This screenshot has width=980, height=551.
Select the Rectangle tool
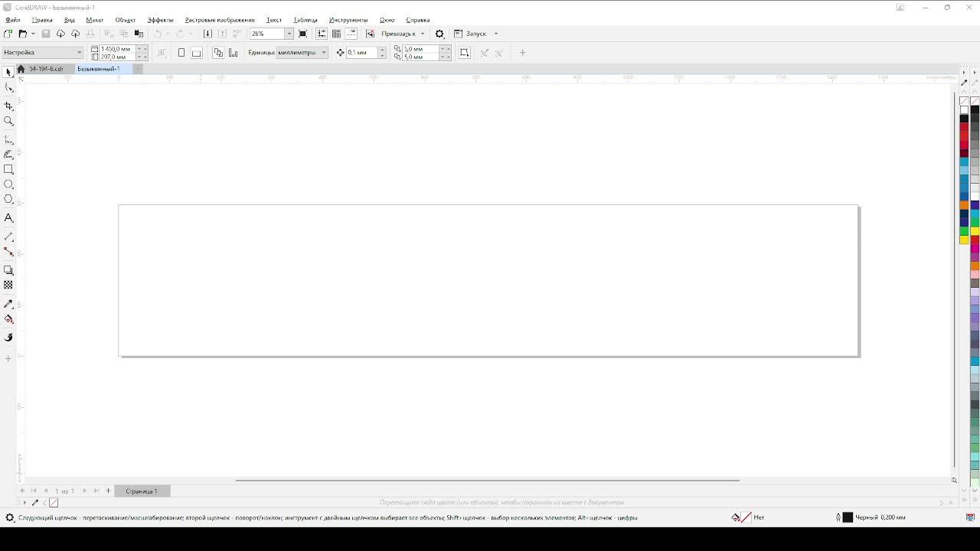pyautogui.click(x=8, y=169)
